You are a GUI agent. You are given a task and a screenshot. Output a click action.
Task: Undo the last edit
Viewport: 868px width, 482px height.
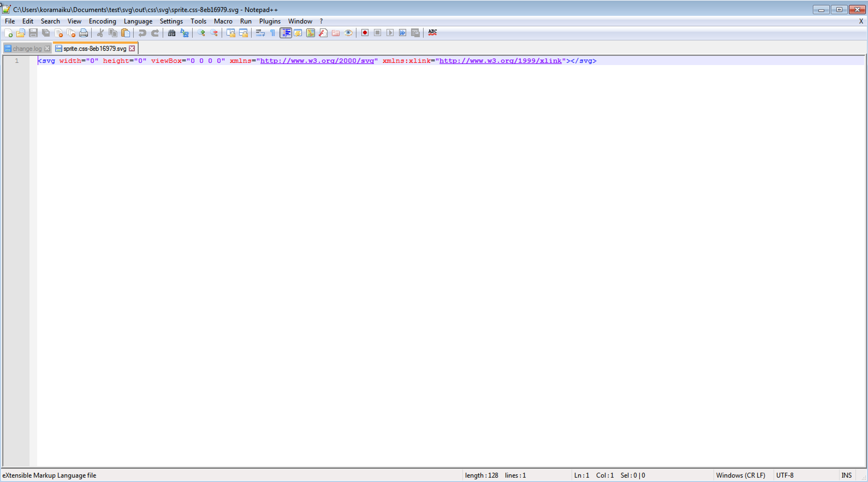pyautogui.click(x=142, y=33)
